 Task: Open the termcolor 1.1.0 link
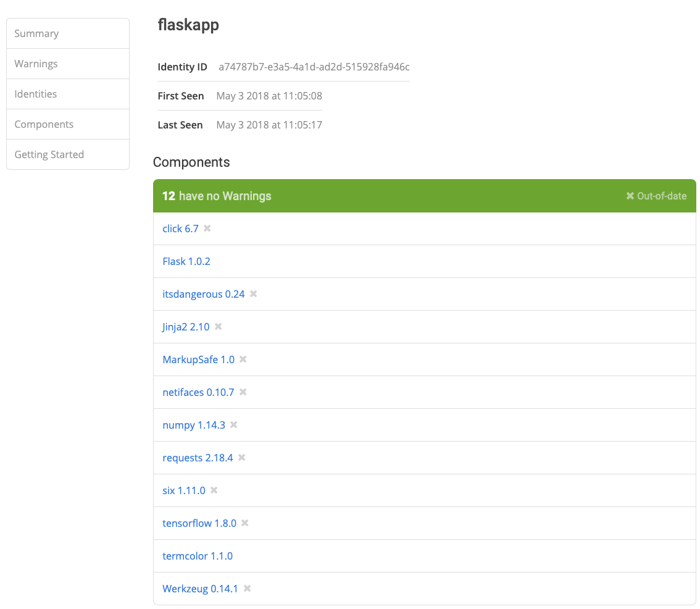(198, 556)
